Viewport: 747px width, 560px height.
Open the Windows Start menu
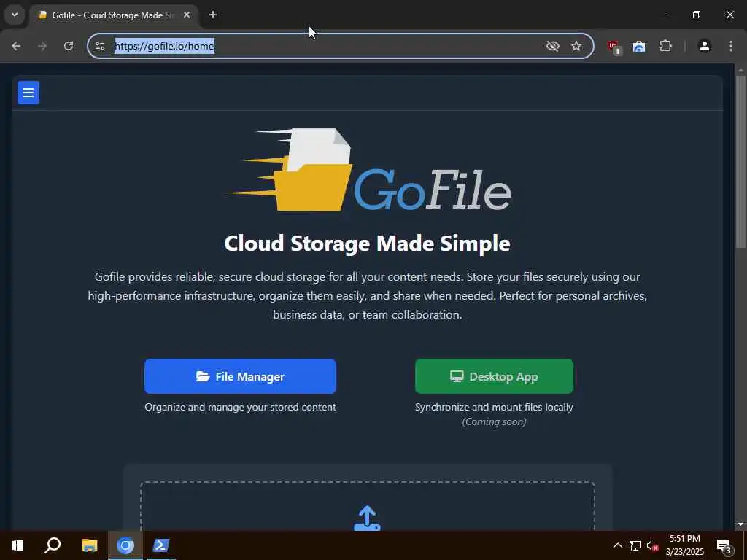tap(18, 545)
